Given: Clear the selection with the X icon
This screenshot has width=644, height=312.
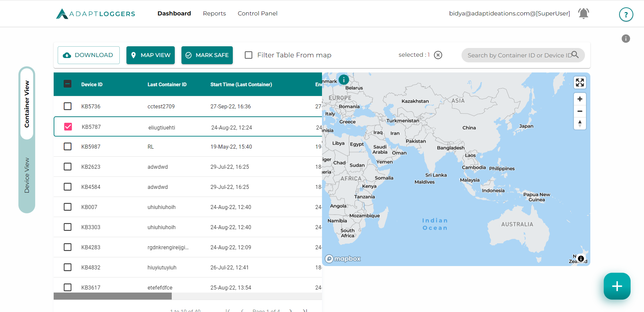Looking at the screenshot, I should point(438,55).
